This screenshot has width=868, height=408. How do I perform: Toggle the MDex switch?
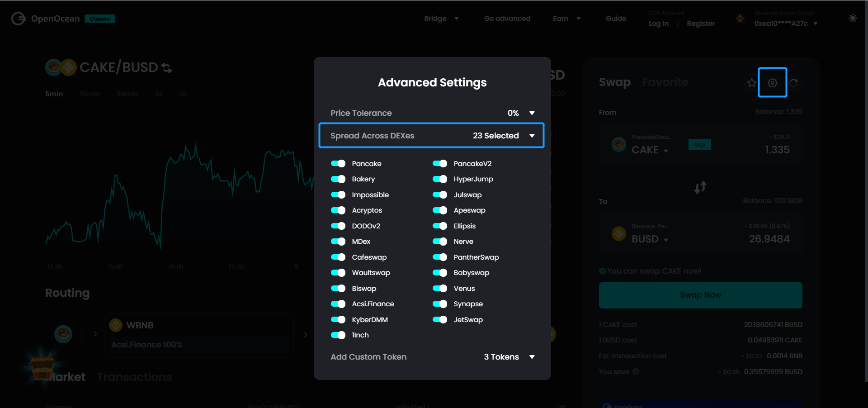tap(338, 242)
